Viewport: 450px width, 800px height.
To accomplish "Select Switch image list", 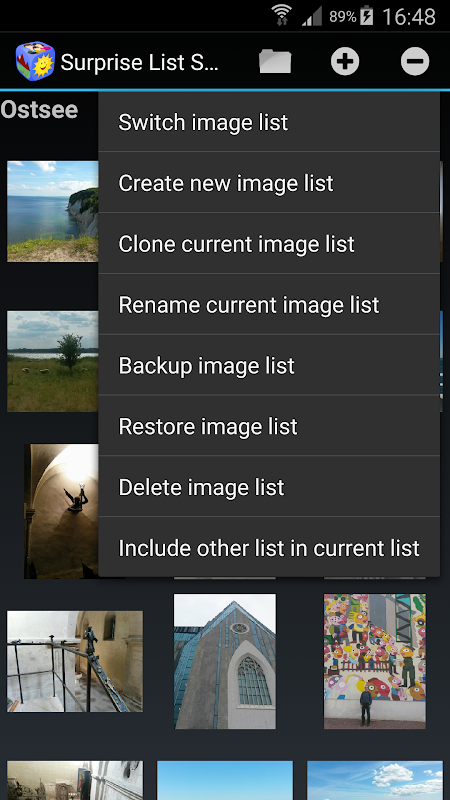I will (x=269, y=122).
